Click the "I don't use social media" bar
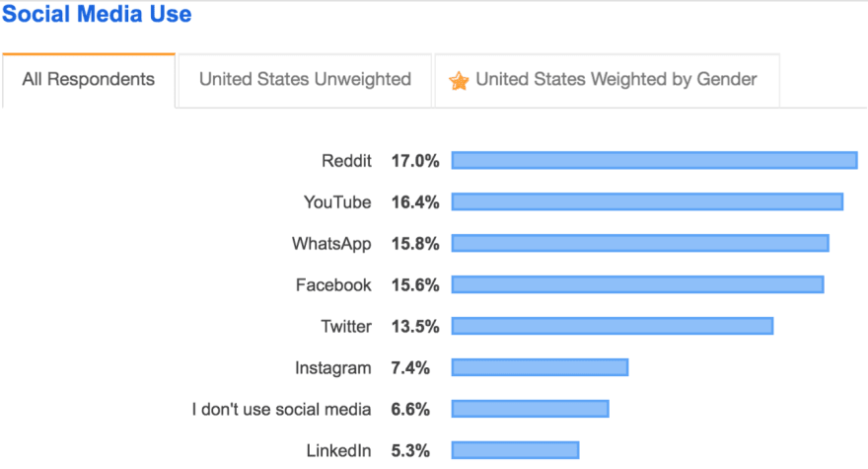 click(x=531, y=409)
